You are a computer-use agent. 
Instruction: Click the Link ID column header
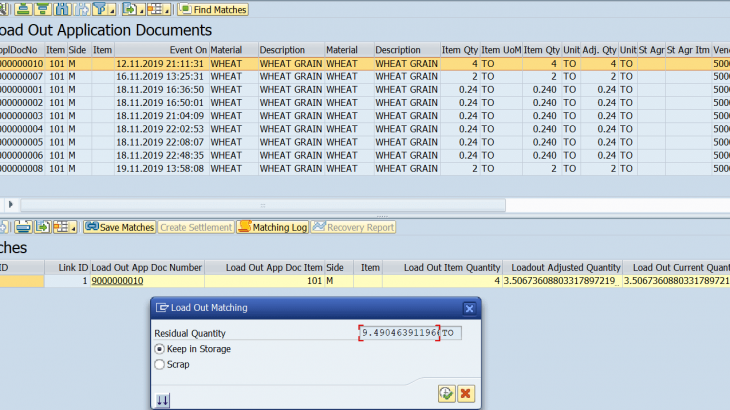click(x=67, y=268)
